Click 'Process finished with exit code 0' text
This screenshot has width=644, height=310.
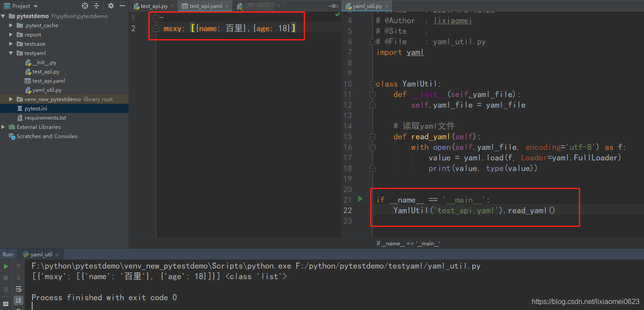point(104,298)
